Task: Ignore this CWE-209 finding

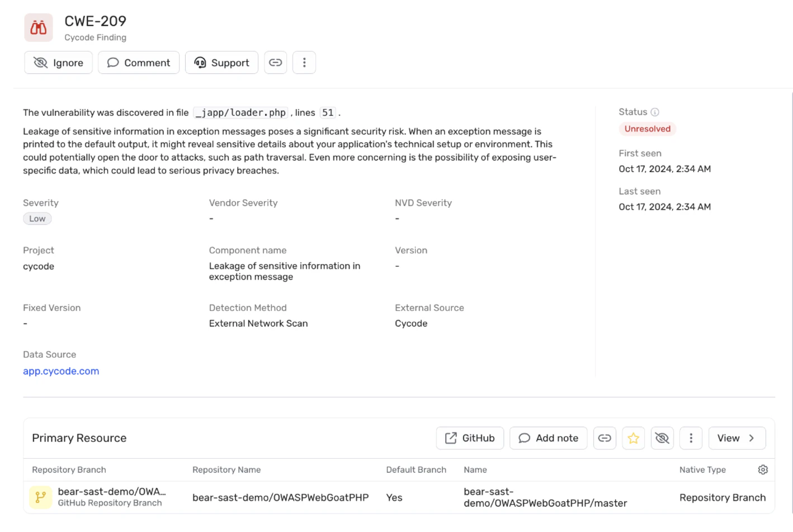Action: (58, 63)
